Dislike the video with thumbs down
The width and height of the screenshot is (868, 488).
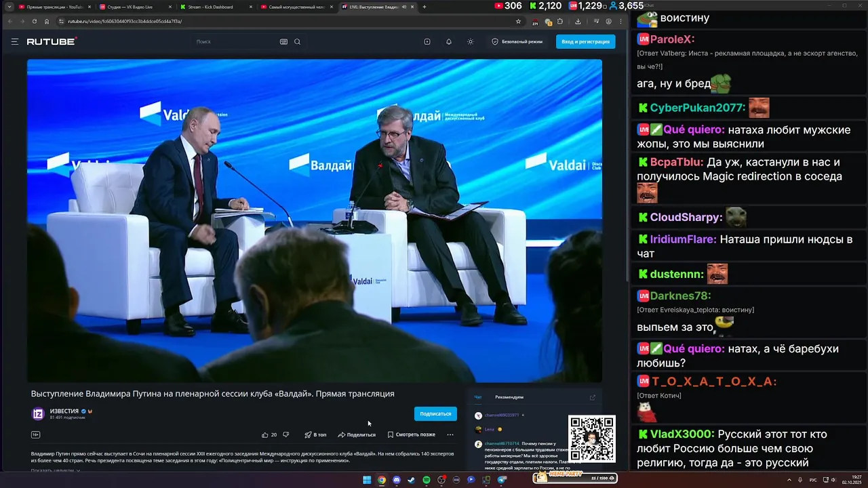pyautogui.click(x=285, y=434)
